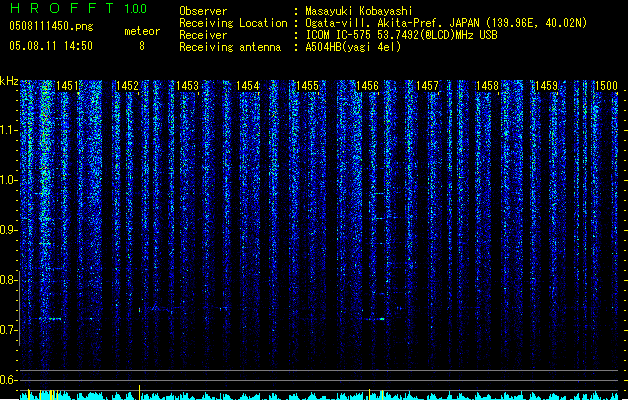This screenshot has height=400, width=629.
Task: Click the kHz axis unit label
Action: pos(9,81)
